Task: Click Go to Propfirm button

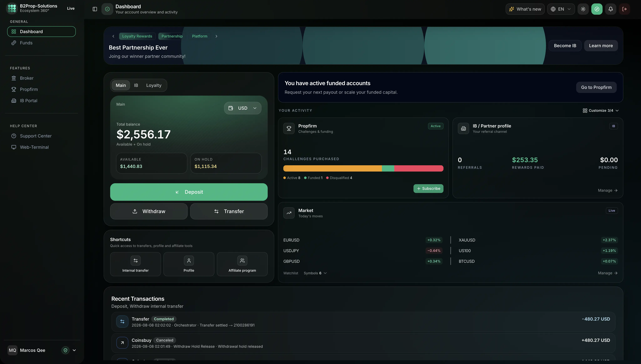Action: pos(596,87)
